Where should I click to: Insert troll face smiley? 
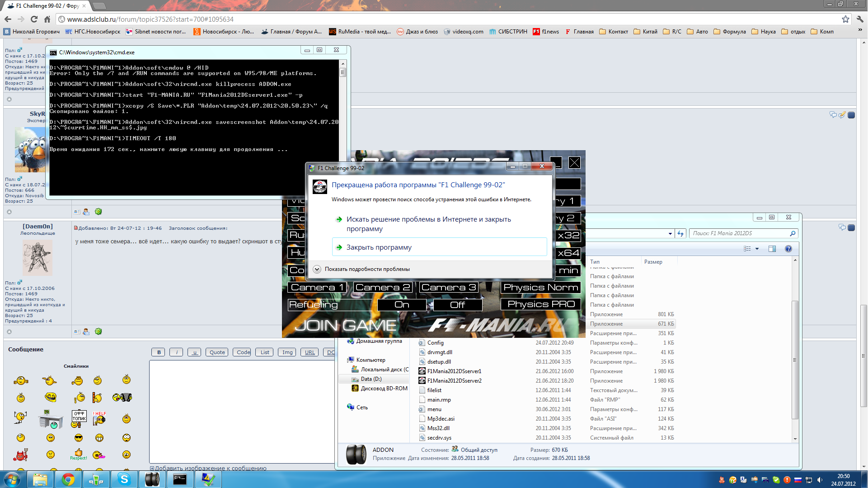pyautogui.click(x=51, y=397)
